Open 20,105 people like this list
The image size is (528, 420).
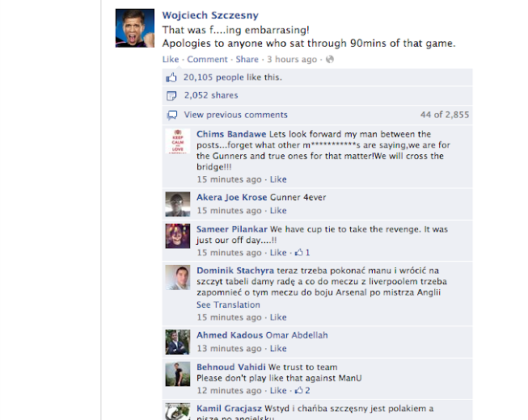point(232,78)
